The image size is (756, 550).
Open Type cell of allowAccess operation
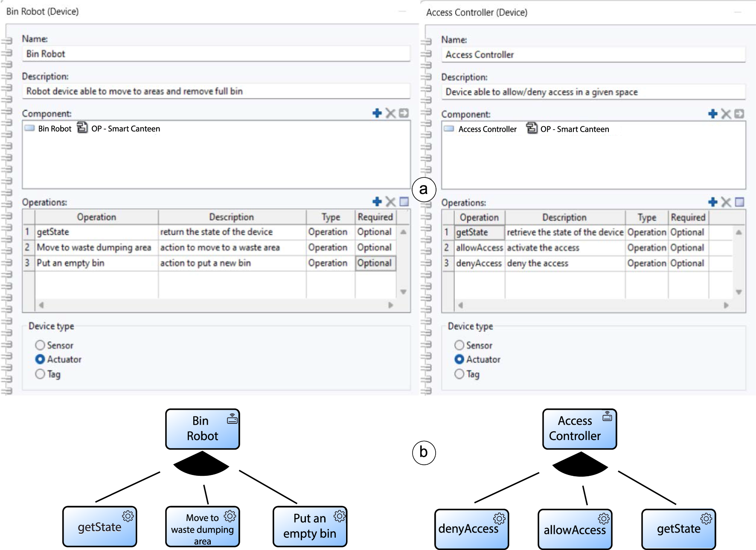coord(646,248)
